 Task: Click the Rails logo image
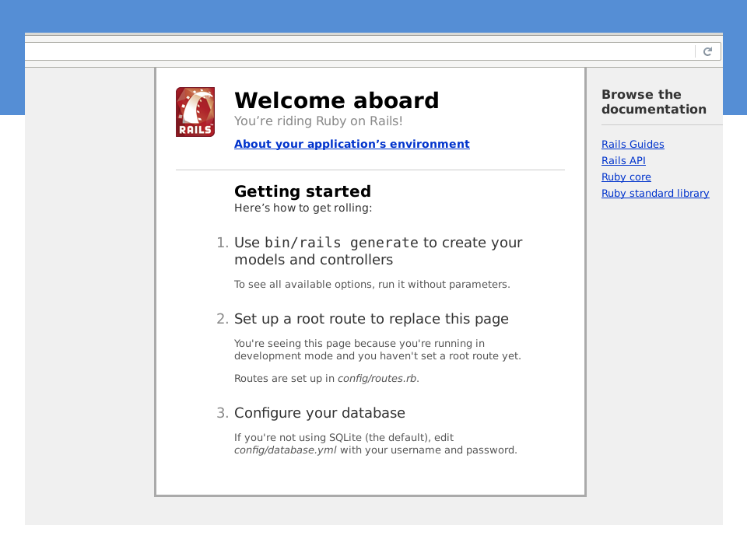point(195,112)
